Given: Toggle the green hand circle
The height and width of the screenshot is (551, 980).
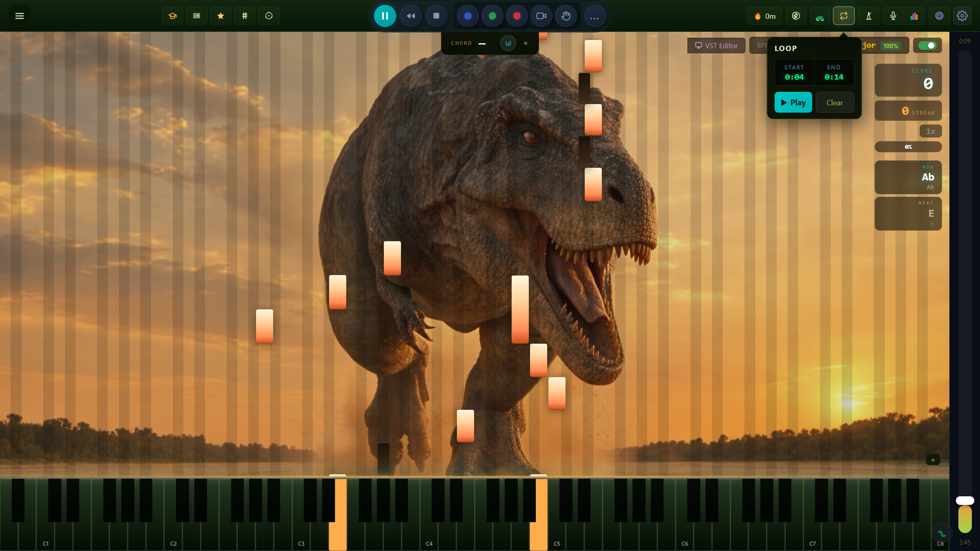Looking at the screenshot, I should (x=492, y=16).
